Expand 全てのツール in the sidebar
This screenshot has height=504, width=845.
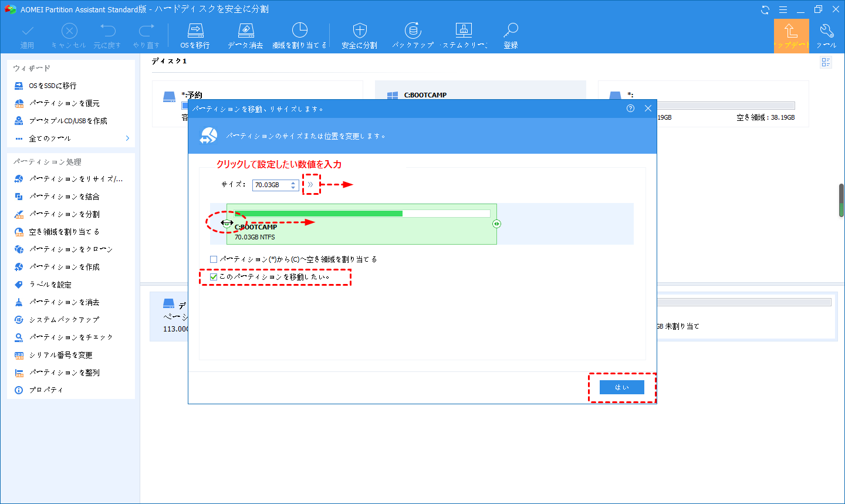[71, 138]
